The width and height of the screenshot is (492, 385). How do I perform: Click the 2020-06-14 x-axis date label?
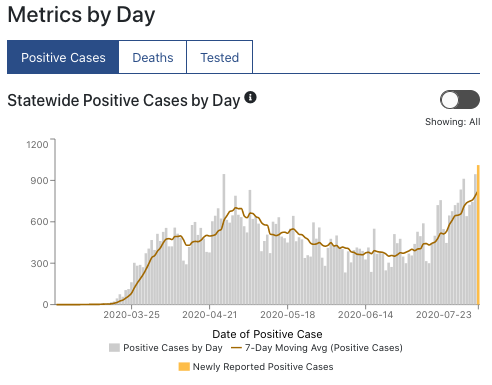click(x=365, y=315)
